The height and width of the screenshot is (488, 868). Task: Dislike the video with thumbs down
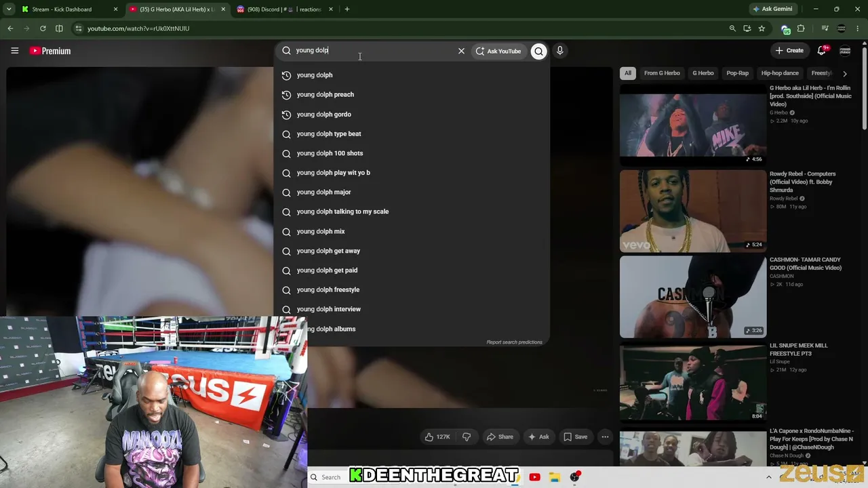coord(467,437)
